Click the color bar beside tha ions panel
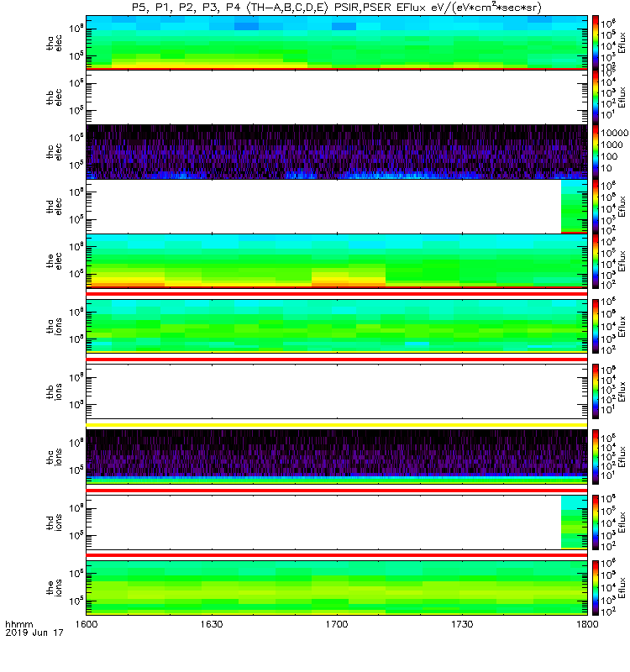This screenshot has height=672, width=630. tap(596, 326)
